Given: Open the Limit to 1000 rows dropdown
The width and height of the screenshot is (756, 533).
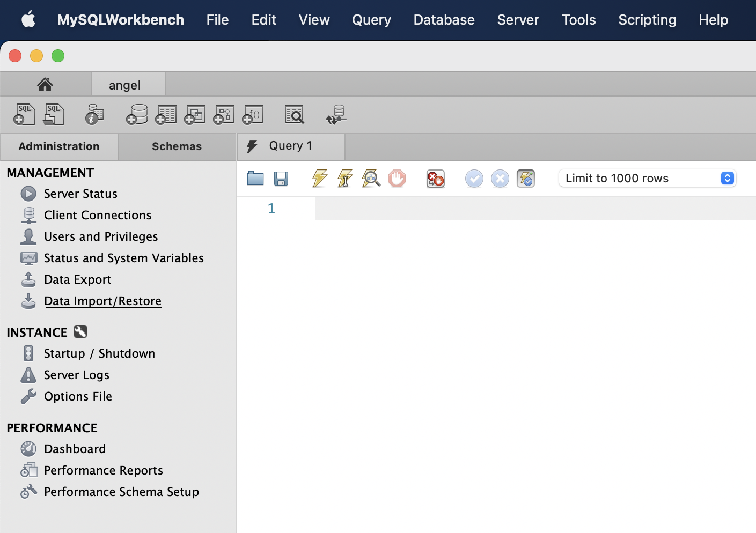Looking at the screenshot, I should click(648, 178).
